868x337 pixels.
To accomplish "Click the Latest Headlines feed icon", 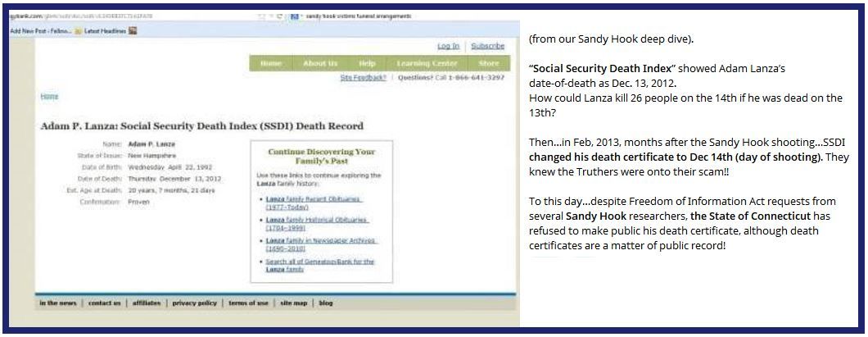I will click(x=78, y=31).
